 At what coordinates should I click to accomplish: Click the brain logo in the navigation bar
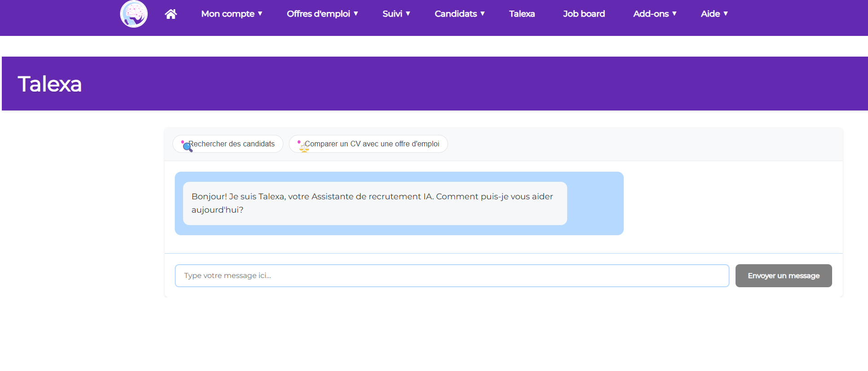[x=134, y=14]
